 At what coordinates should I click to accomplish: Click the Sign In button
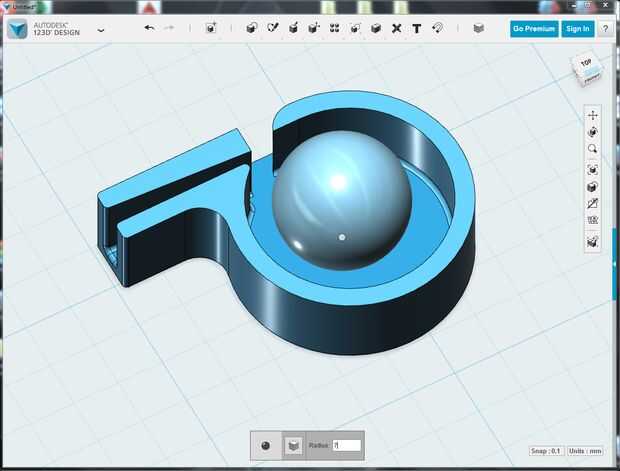(x=578, y=29)
